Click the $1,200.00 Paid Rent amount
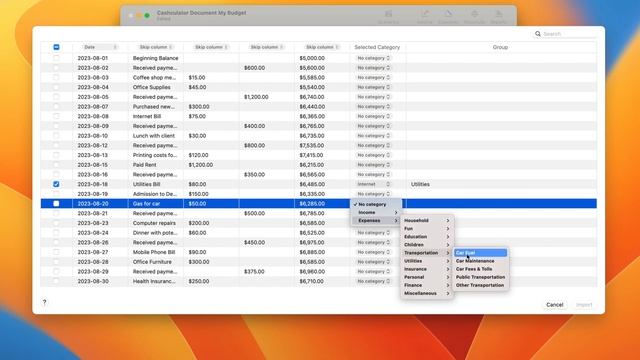Screen dimensions: 640x360 click(200, 165)
